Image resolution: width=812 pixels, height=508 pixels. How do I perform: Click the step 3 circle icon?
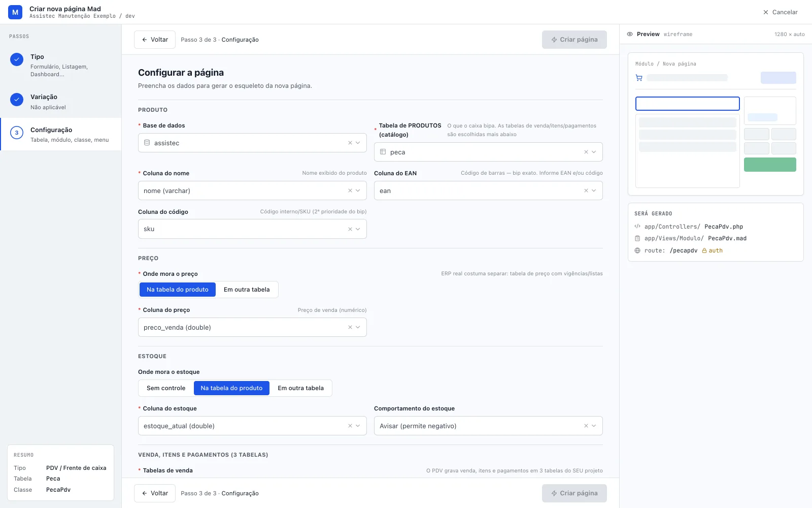click(17, 133)
